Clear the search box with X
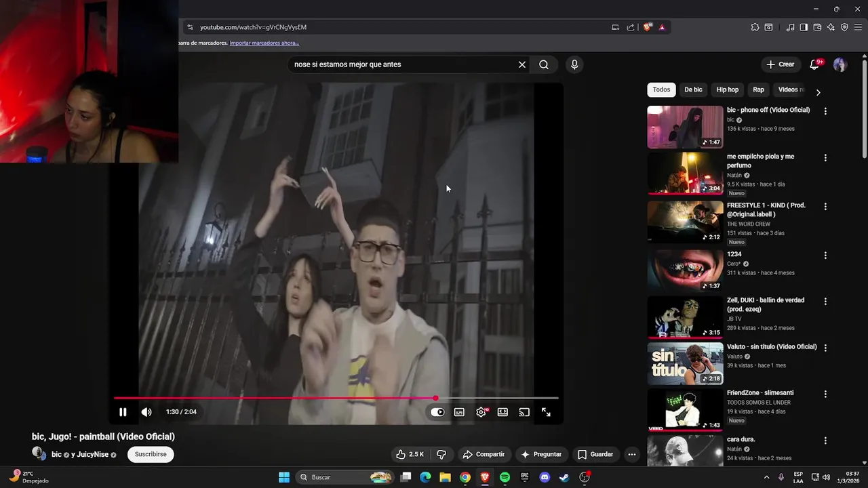The image size is (868, 488). tap(522, 64)
